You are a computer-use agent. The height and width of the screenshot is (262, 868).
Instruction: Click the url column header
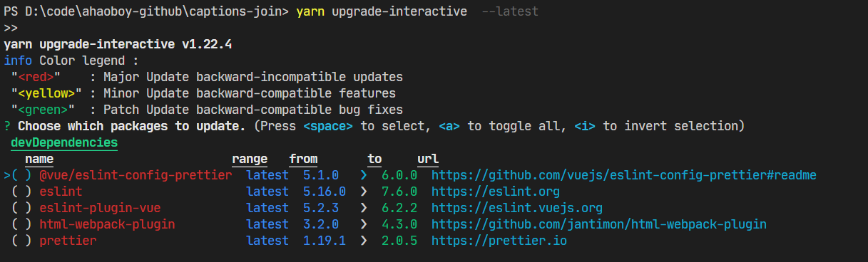pos(428,159)
